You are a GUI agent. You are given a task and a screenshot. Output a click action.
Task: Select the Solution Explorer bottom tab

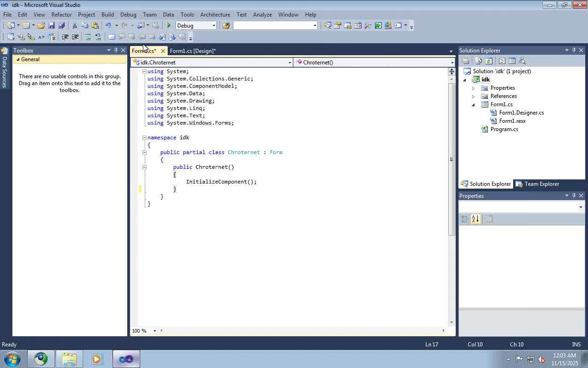click(x=486, y=184)
